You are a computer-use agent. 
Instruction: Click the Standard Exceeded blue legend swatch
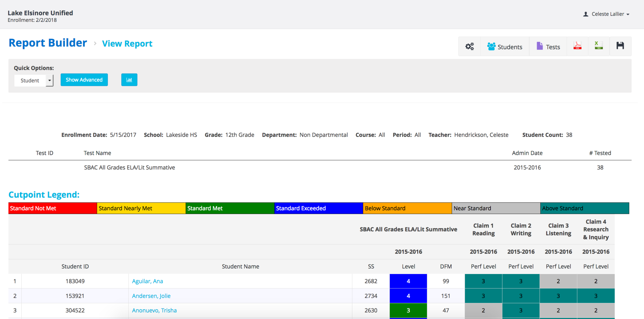tap(318, 208)
